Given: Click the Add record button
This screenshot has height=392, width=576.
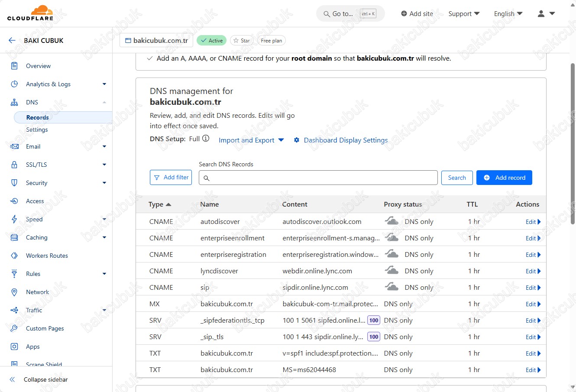Looking at the screenshot, I should click(x=504, y=178).
